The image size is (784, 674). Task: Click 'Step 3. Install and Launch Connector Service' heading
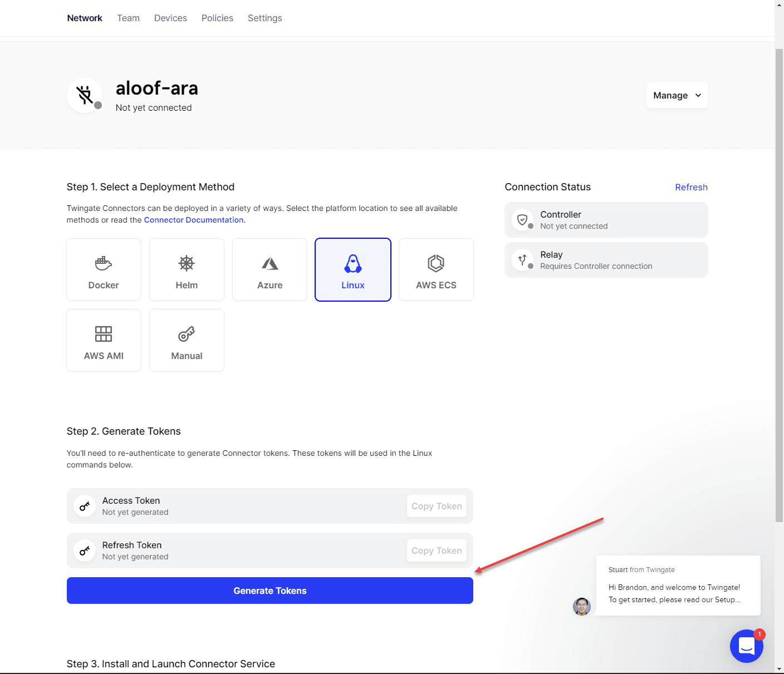[171, 664]
